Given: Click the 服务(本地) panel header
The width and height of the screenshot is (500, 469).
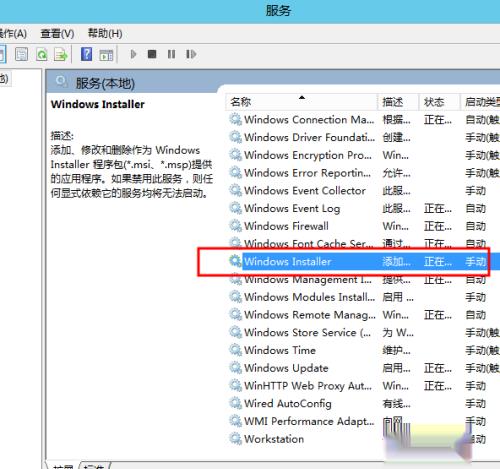Looking at the screenshot, I should [105, 83].
